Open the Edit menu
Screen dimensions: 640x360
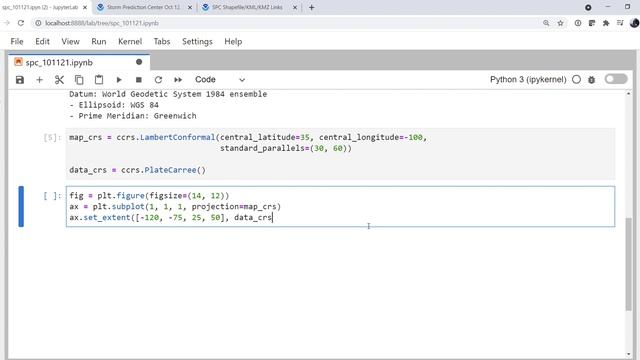pyautogui.click(x=42, y=42)
